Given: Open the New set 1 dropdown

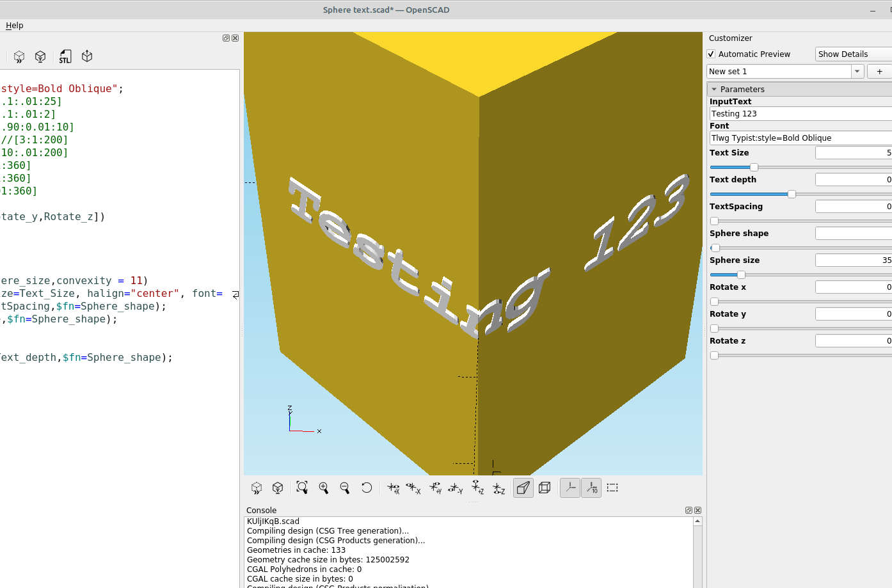Looking at the screenshot, I should (x=857, y=71).
